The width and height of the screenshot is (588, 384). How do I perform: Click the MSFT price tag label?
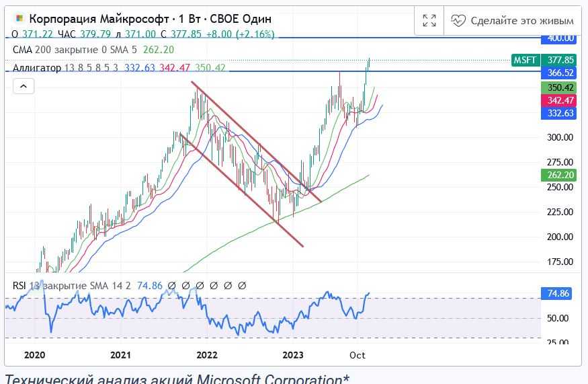click(525, 60)
